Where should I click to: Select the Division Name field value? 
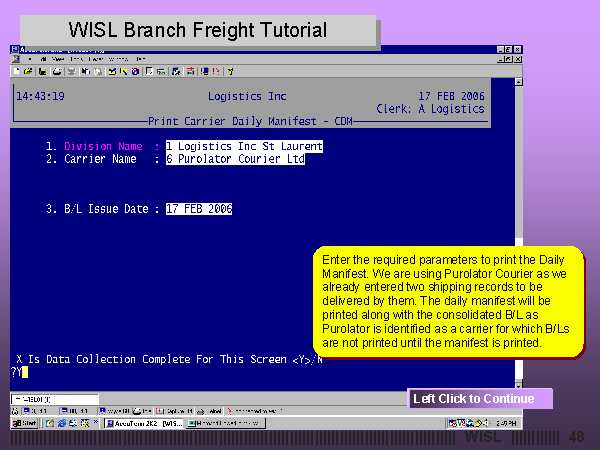tap(244, 146)
